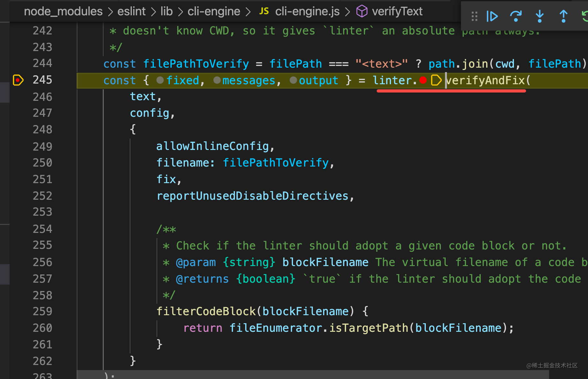Click the breakpoint glyph beside line 245

[x=18, y=80]
